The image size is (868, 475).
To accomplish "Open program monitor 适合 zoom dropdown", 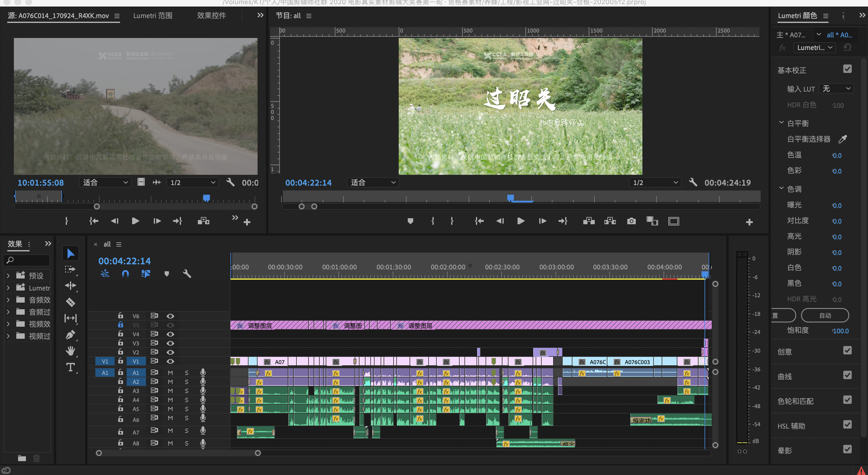I will (x=373, y=182).
